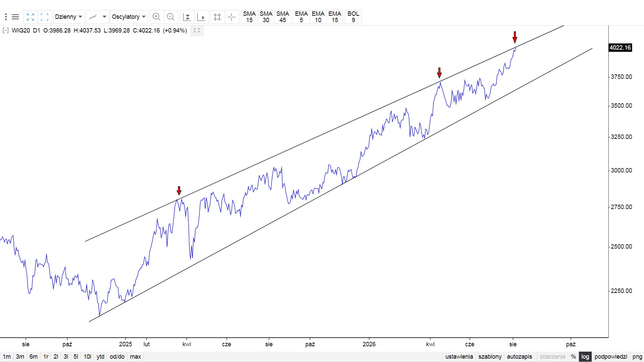Toggle the crosshair cursor icon
644x362 pixels.
tap(231, 17)
